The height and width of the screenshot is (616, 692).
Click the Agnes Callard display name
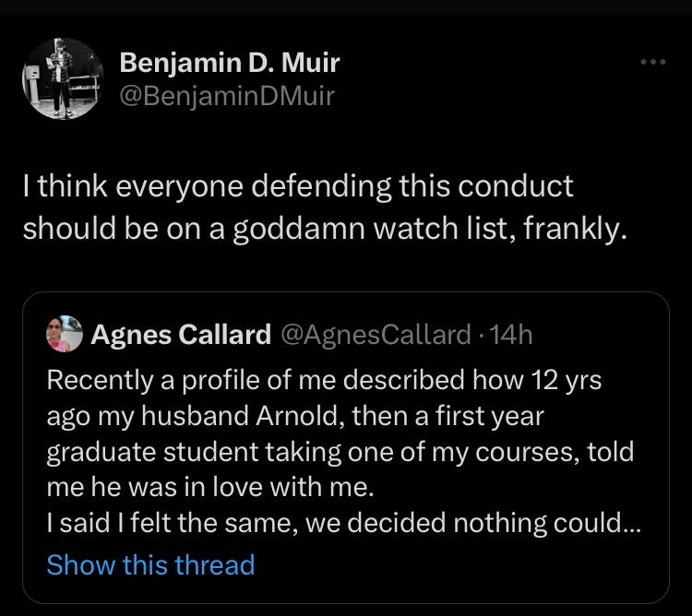[x=181, y=334]
